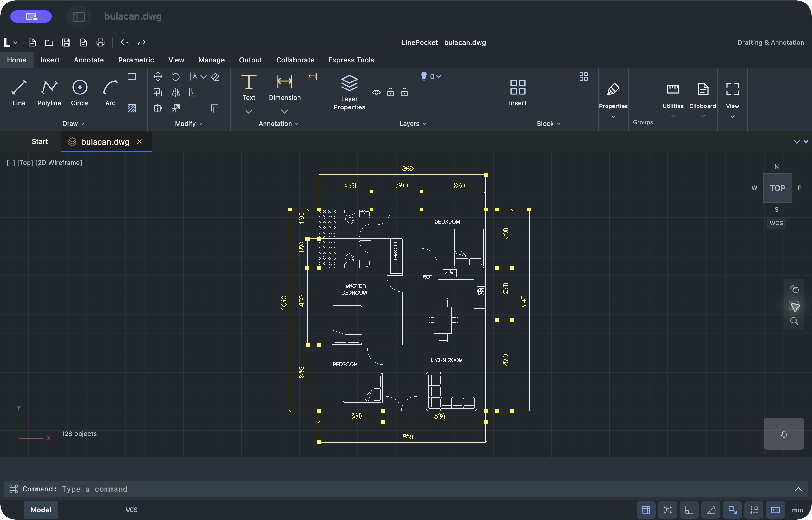Open the Annotate ribbon tab
Image resolution: width=812 pixels, height=520 pixels.
click(89, 60)
